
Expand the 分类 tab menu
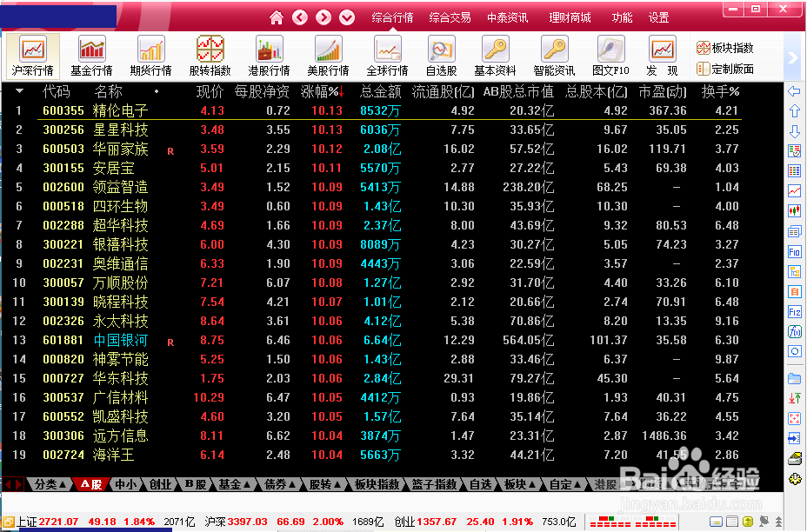[x=50, y=484]
